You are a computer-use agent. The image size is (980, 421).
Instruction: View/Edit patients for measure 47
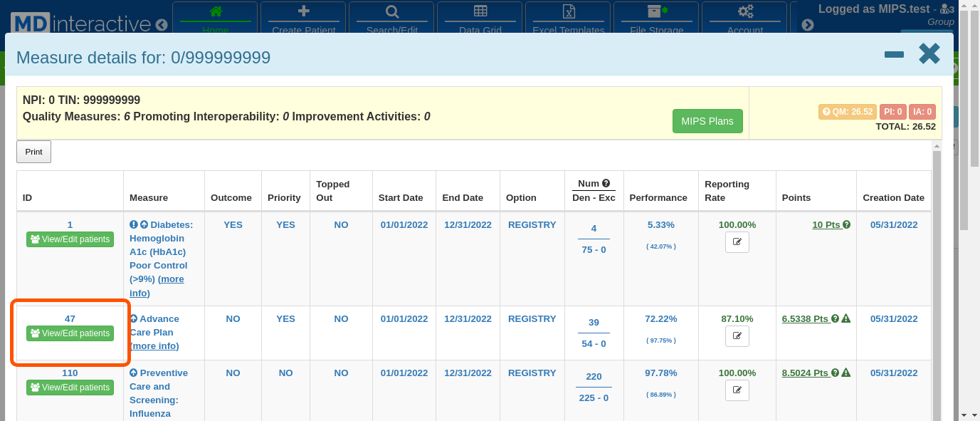point(70,333)
